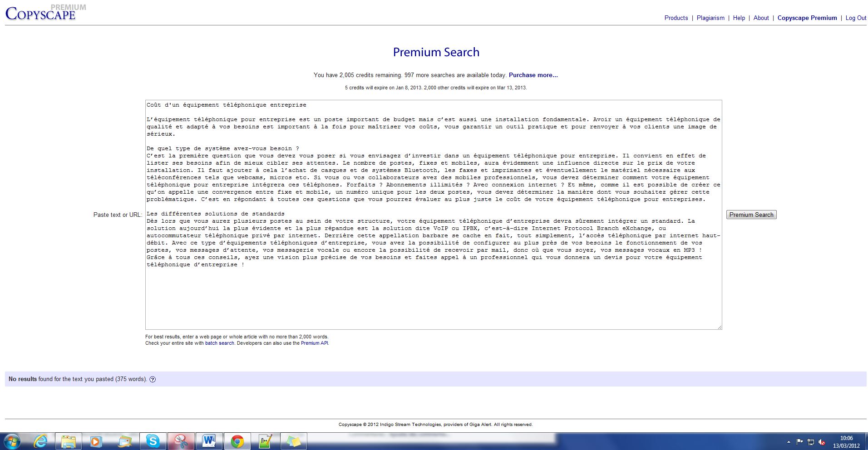Image resolution: width=868 pixels, height=450 pixels.
Task: Open Google Chrome from the taskbar
Action: [x=237, y=441]
